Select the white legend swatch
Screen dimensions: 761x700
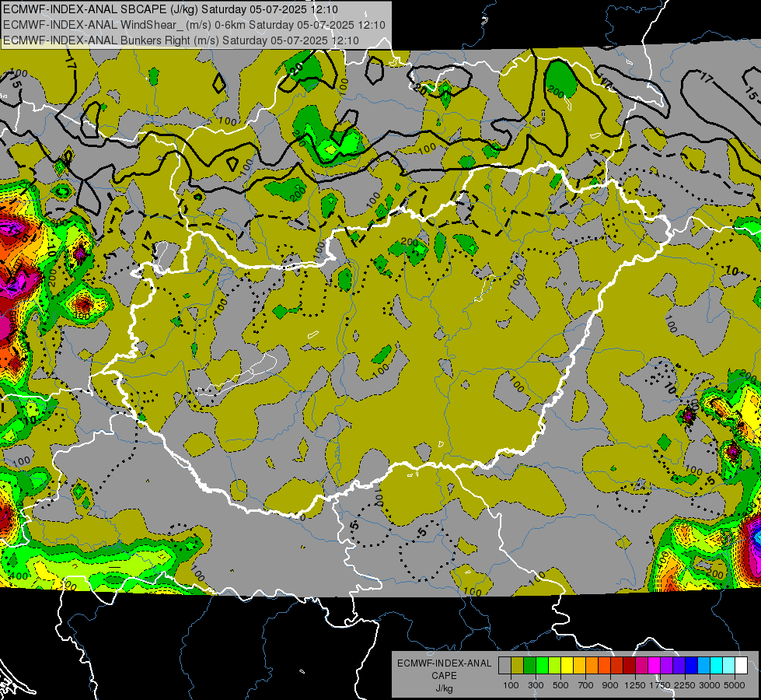click(x=742, y=665)
